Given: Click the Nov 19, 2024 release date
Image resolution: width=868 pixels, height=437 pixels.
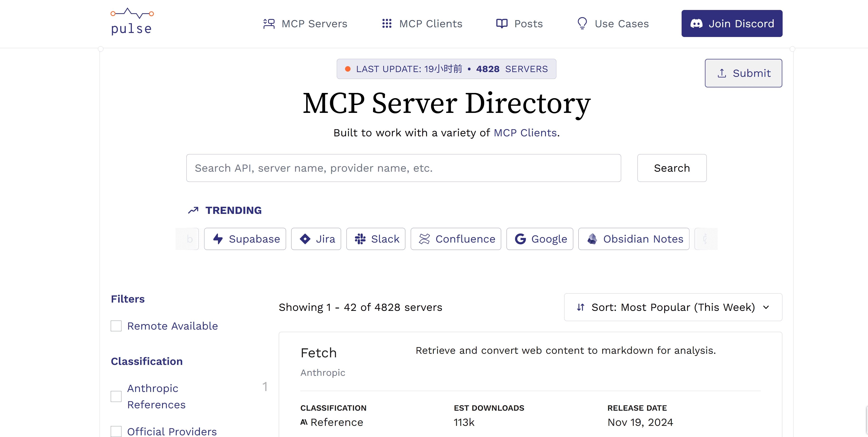Looking at the screenshot, I should pyautogui.click(x=640, y=422).
